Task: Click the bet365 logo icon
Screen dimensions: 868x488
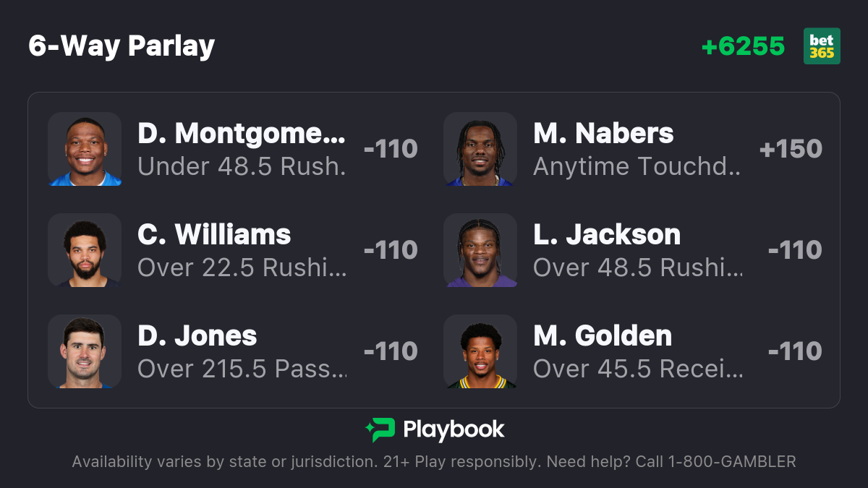Action: pos(822,46)
